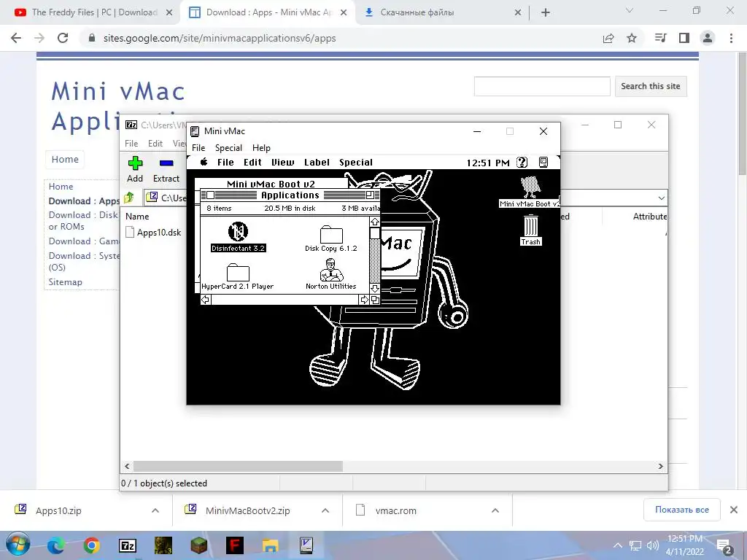747x560 pixels.
Task: Show hidden system tray icons
Action: tap(617, 545)
